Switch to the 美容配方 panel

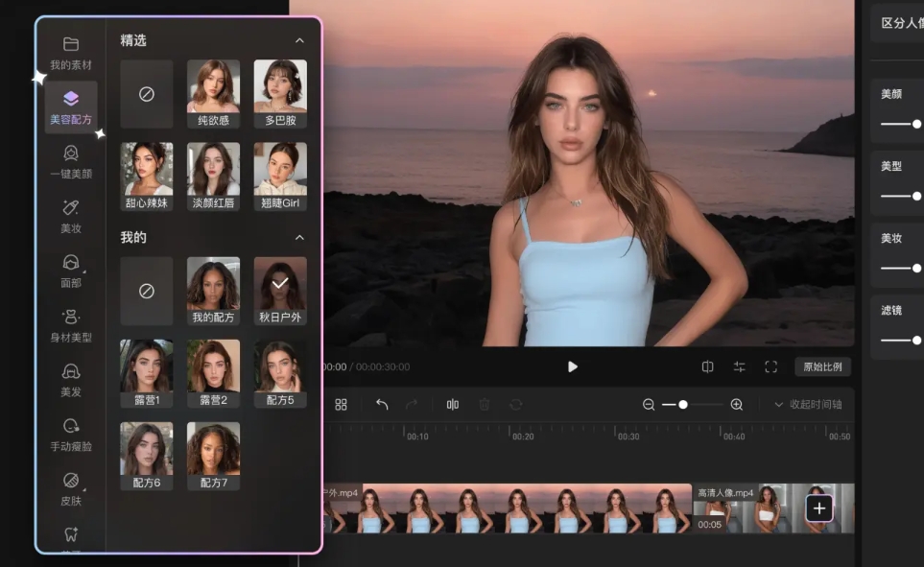point(69,106)
